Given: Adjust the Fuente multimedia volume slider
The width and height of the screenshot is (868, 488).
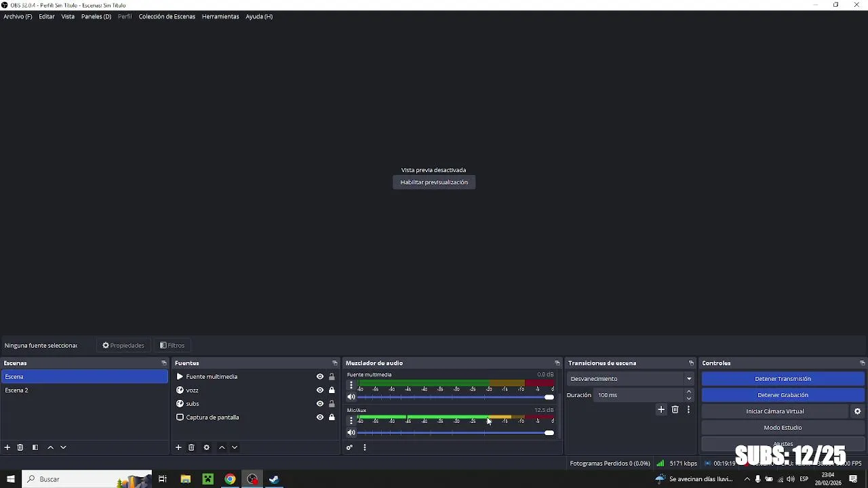Looking at the screenshot, I should pos(456,397).
